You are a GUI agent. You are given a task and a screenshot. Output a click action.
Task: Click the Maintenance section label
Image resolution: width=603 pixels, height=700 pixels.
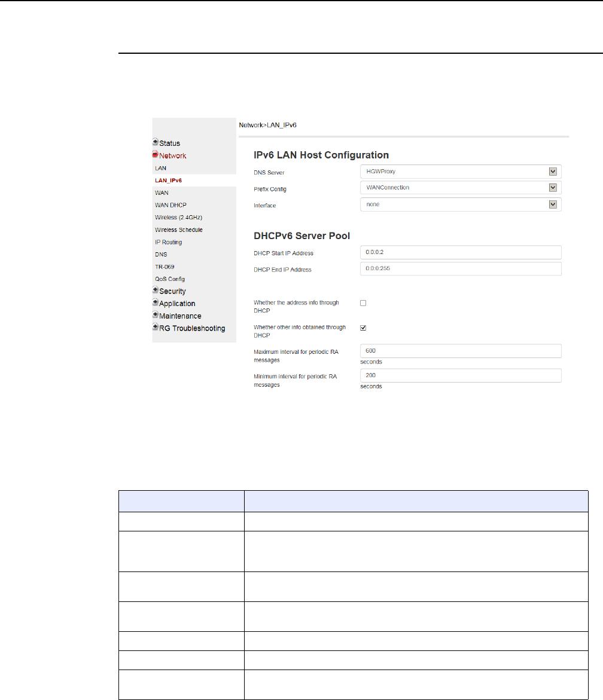click(x=180, y=316)
